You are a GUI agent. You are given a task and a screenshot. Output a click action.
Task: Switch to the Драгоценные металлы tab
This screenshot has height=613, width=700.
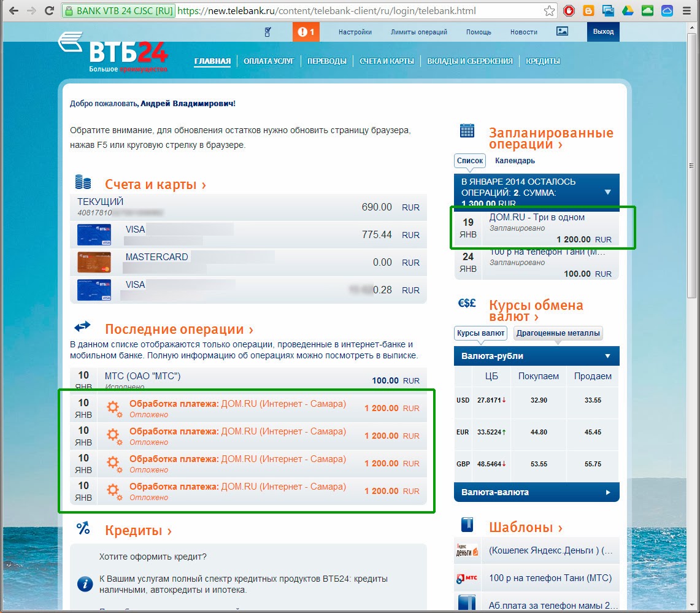[x=558, y=333]
